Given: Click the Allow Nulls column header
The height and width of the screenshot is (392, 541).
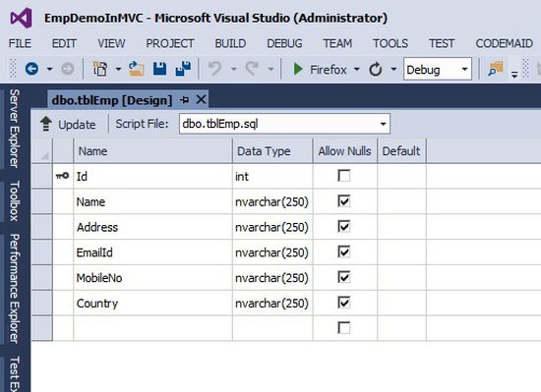Looking at the screenshot, I should point(345,151).
